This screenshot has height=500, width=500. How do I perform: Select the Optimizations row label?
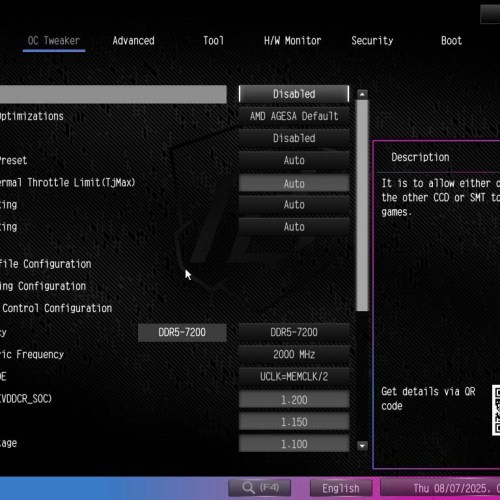click(32, 116)
